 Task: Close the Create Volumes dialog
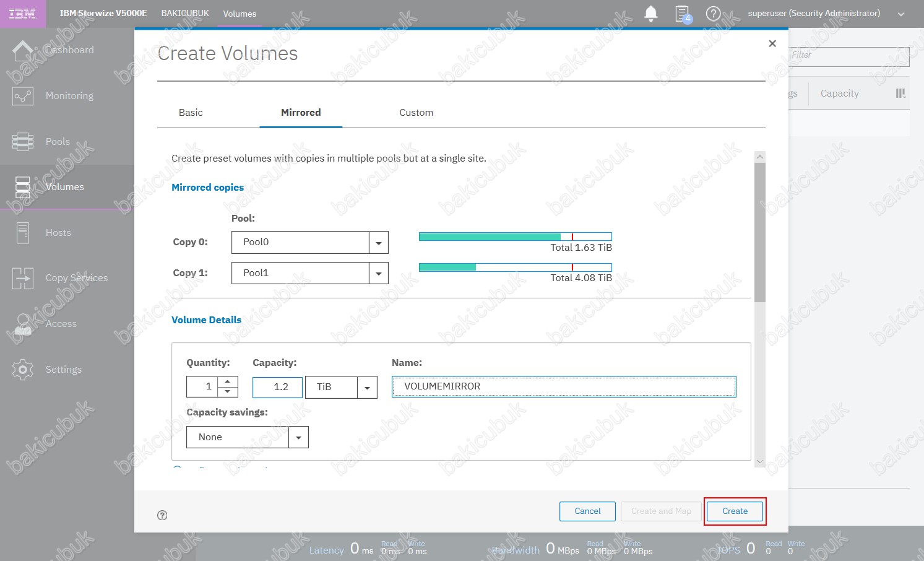coord(772,43)
